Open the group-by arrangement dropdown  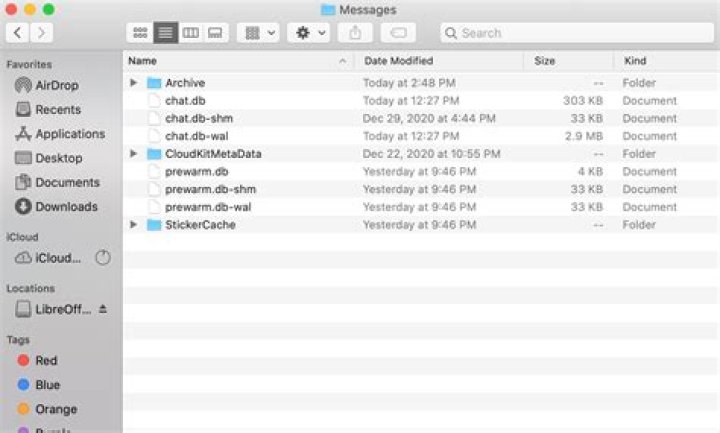[259, 33]
